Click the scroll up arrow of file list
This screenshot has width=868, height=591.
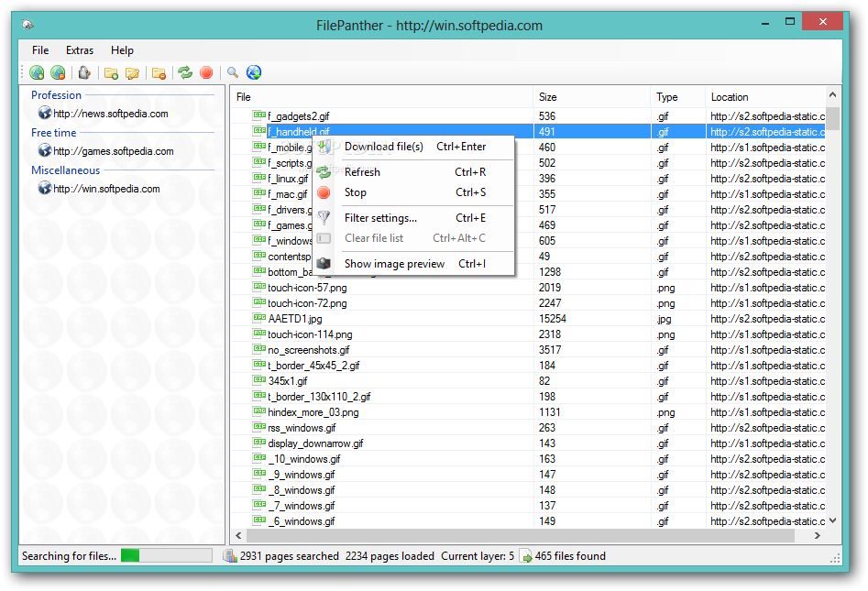tap(832, 95)
